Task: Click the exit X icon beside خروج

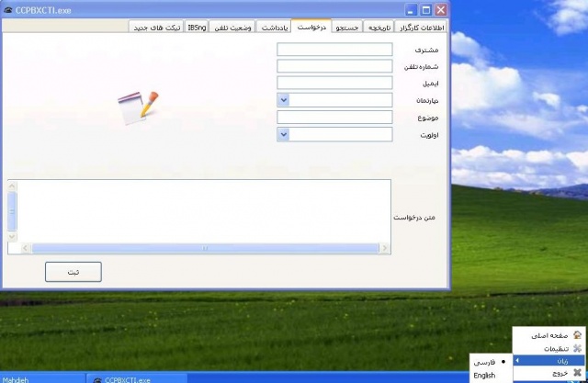Action: coord(576,373)
